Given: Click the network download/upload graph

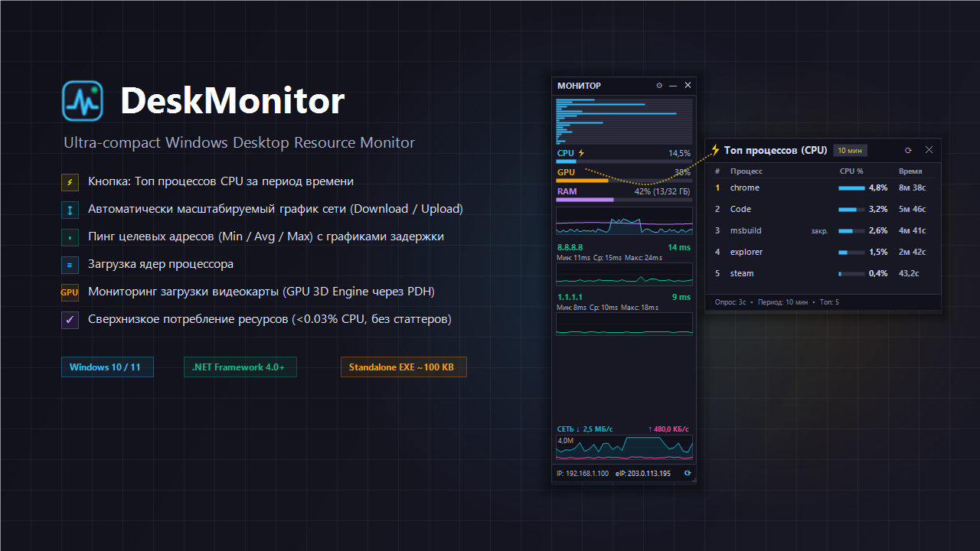Looking at the screenshot, I should 624,447.
